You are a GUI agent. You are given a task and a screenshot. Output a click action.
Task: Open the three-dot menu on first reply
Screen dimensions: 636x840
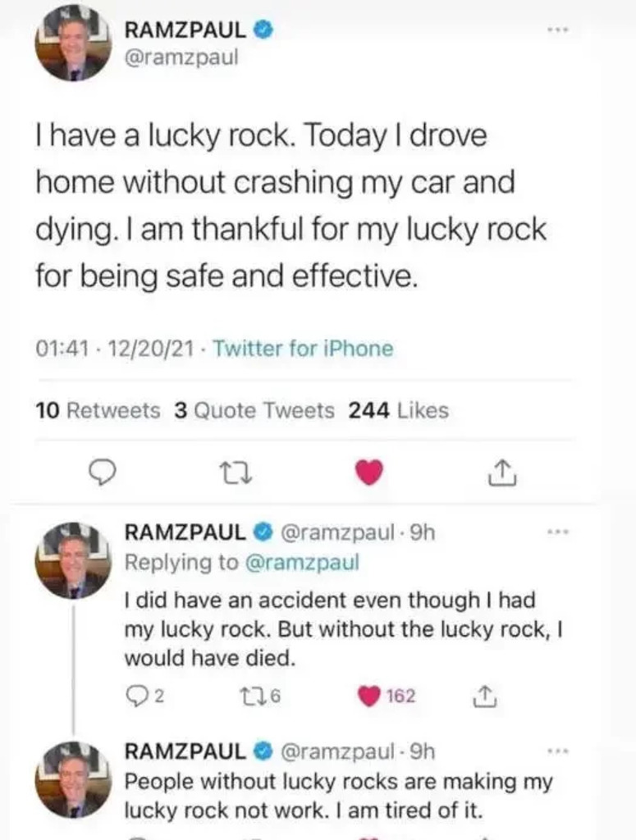[x=558, y=532]
